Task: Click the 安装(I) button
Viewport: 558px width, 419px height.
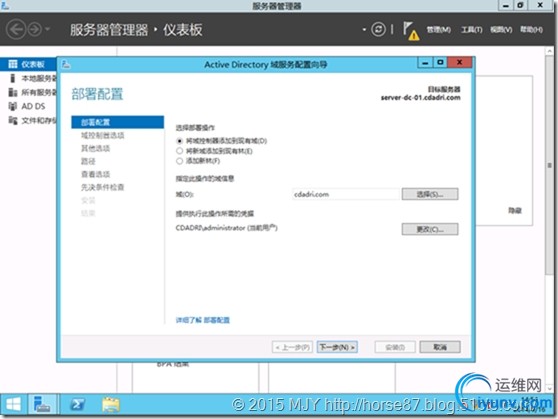Action: tap(395, 347)
